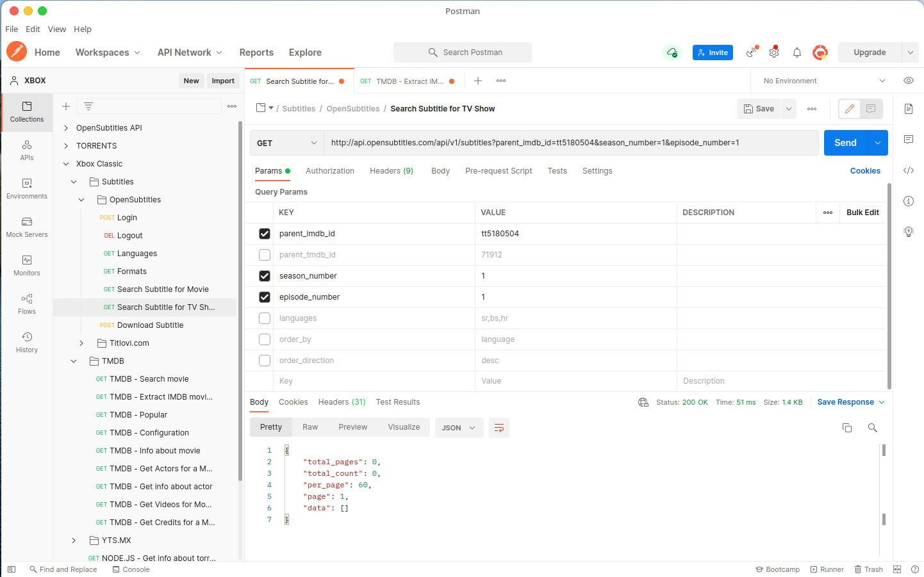Image resolution: width=924 pixels, height=577 pixels.
Task: Click the Invite button
Action: pos(713,53)
